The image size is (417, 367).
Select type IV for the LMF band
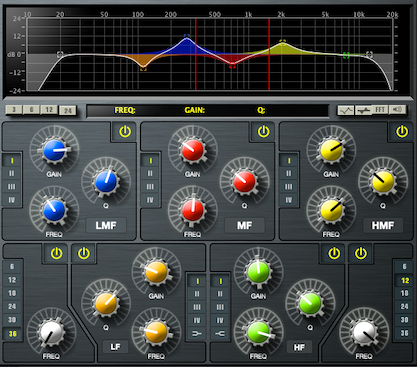click(12, 200)
